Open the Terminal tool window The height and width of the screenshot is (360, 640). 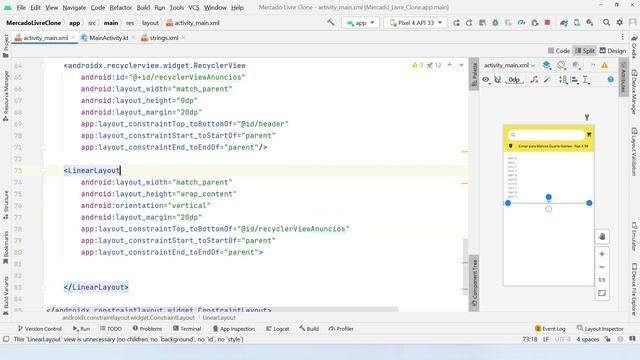pyautogui.click(x=187, y=329)
